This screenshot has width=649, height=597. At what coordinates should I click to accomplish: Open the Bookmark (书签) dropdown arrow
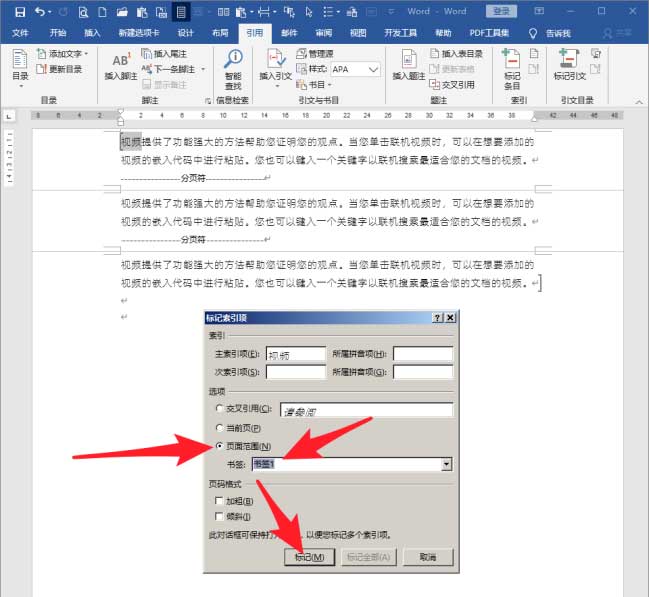click(446, 464)
